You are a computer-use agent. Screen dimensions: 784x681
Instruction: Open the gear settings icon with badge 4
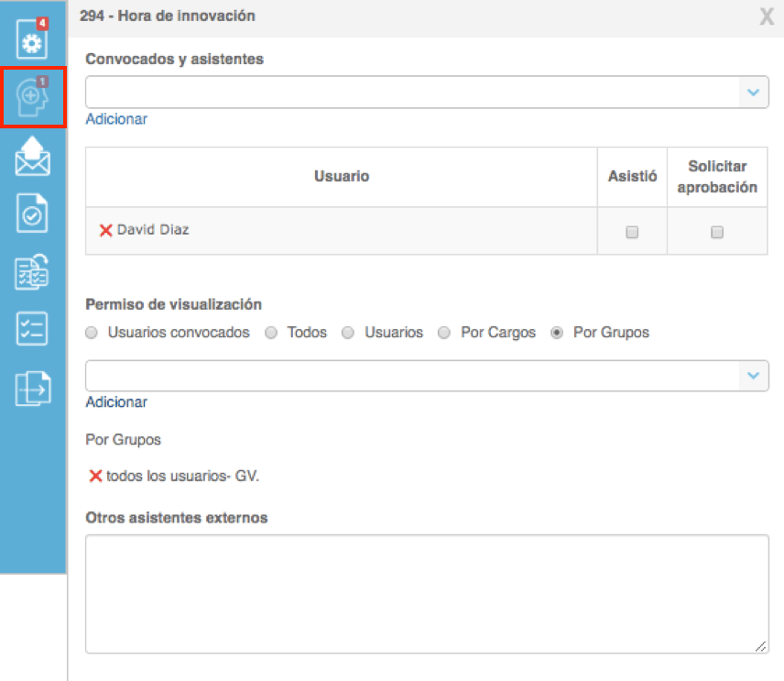(32, 40)
